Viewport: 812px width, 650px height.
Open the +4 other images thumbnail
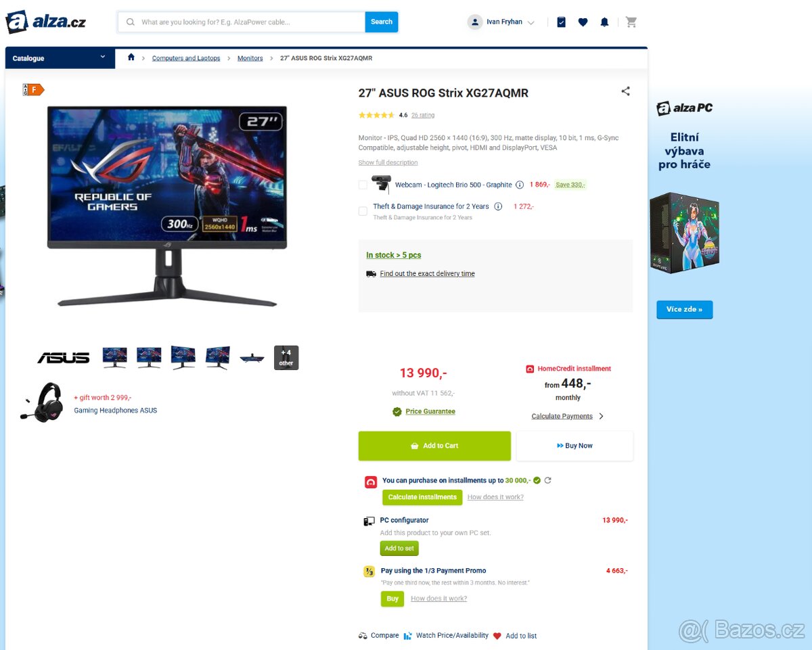[x=286, y=358]
